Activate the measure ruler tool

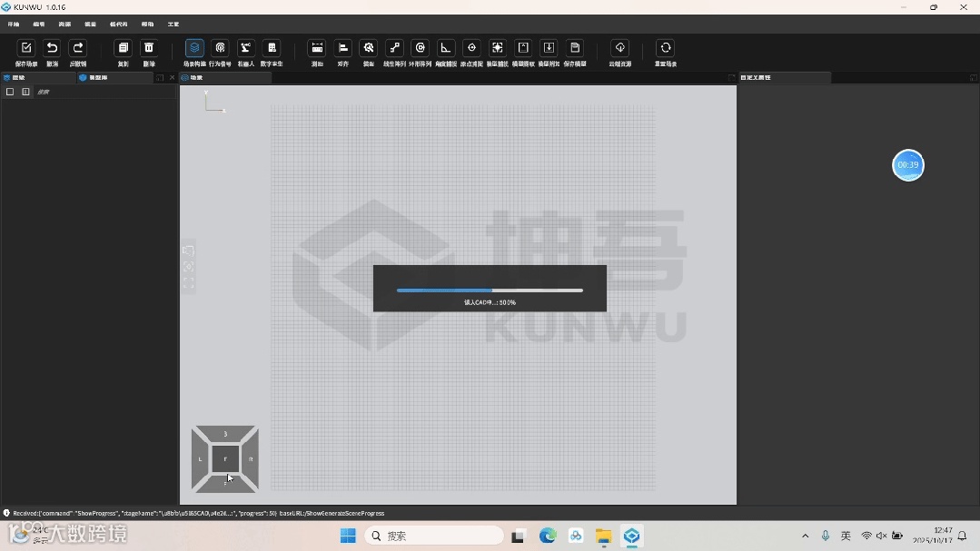(x=318, y=48)
